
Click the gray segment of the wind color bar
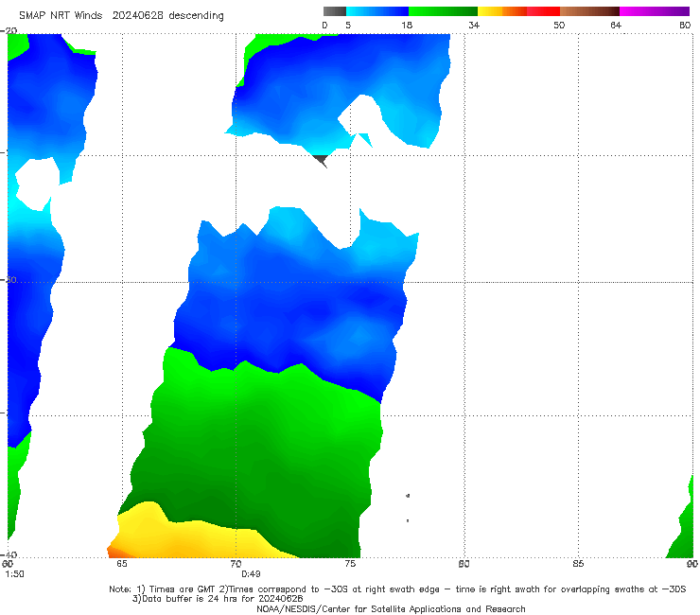(x=335, y=11)
